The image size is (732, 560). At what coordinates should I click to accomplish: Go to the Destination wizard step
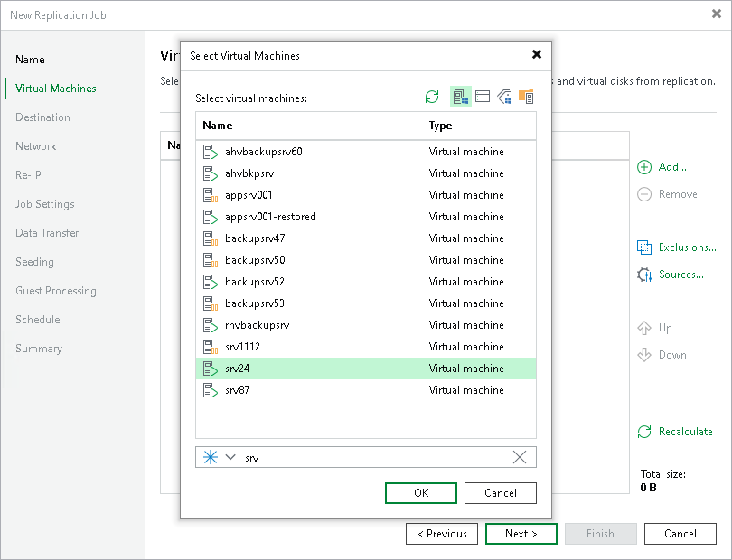(42, 117)
